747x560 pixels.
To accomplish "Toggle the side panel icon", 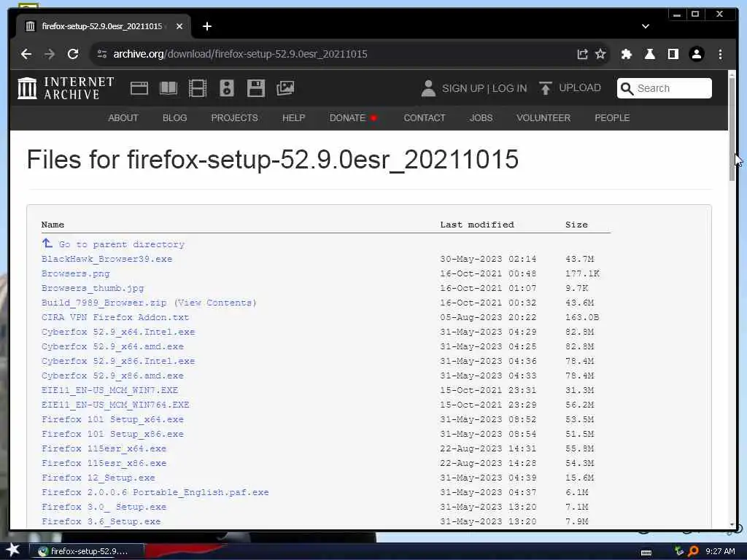I will click(x=673, y=54).
